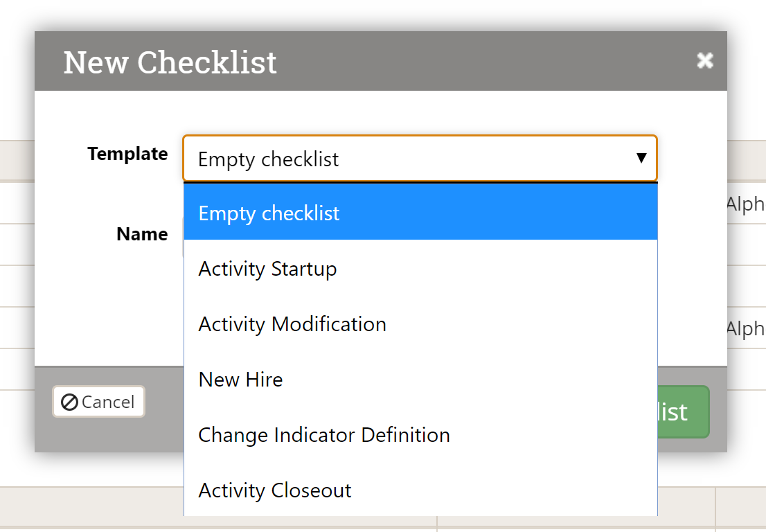Viewport: 766px width, 532px height.
Task: Close the New Checklist dialog with X
Action: (704, 61)
